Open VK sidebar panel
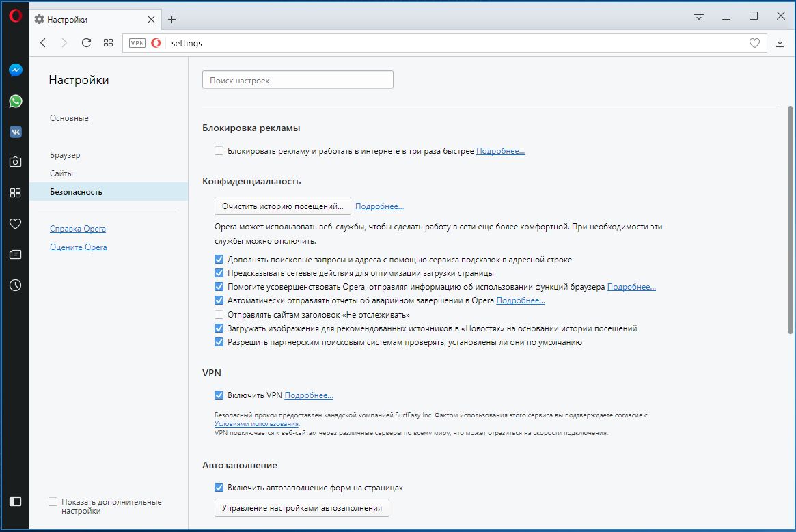The image size is (796, 532). (x=15, y=132)
